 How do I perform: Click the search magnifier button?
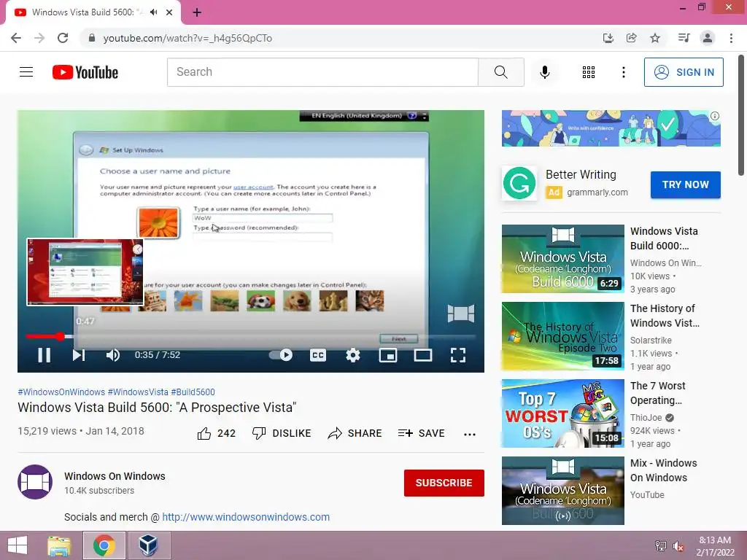(x=500, y=72)
